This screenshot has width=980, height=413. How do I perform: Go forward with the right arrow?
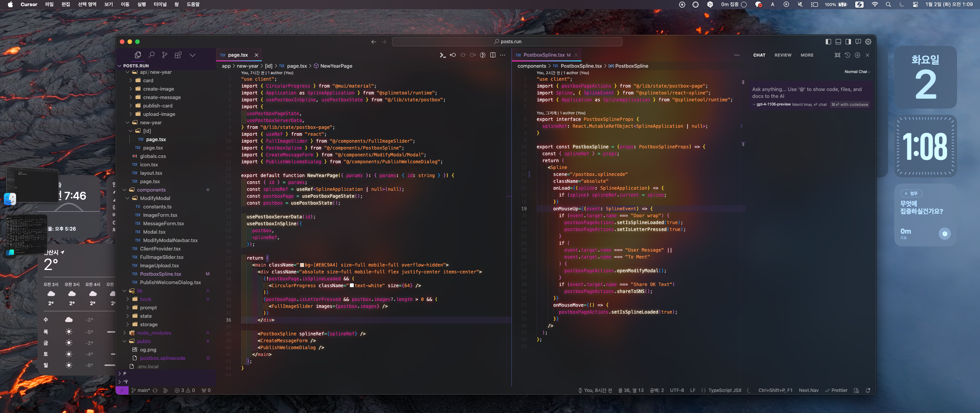[x=384, y=42]
